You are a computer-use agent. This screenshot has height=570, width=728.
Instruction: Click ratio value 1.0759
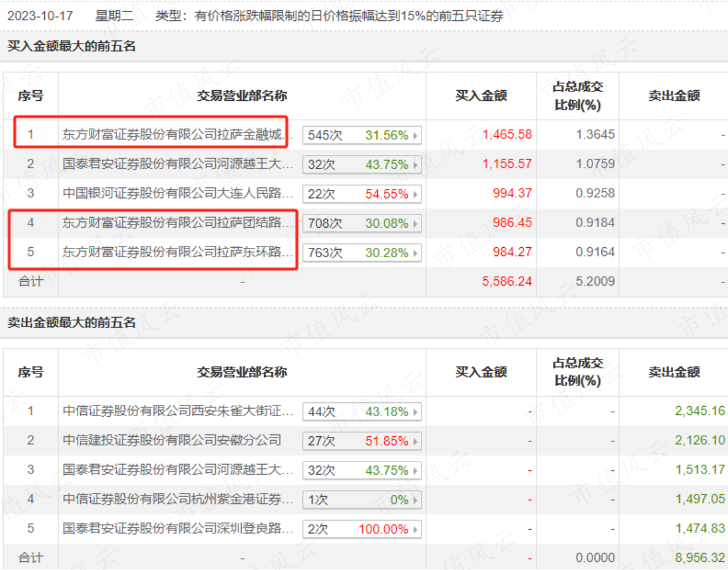tap(596, 164)
